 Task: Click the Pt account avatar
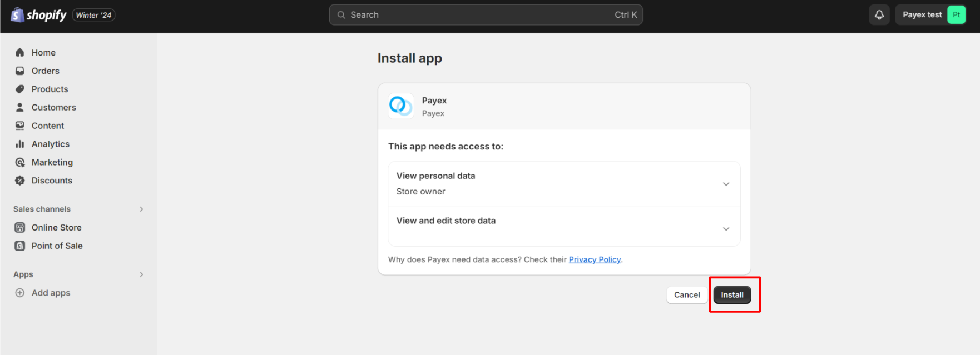pyautogui.click(x=956, y=15)
